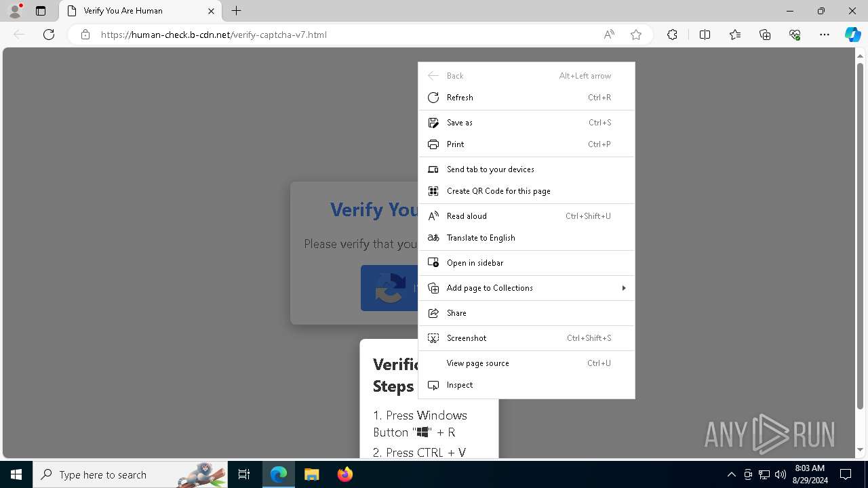This screenshot has width=868, height=488.
Task: Choose View page source
Action: tap(526, 363)
